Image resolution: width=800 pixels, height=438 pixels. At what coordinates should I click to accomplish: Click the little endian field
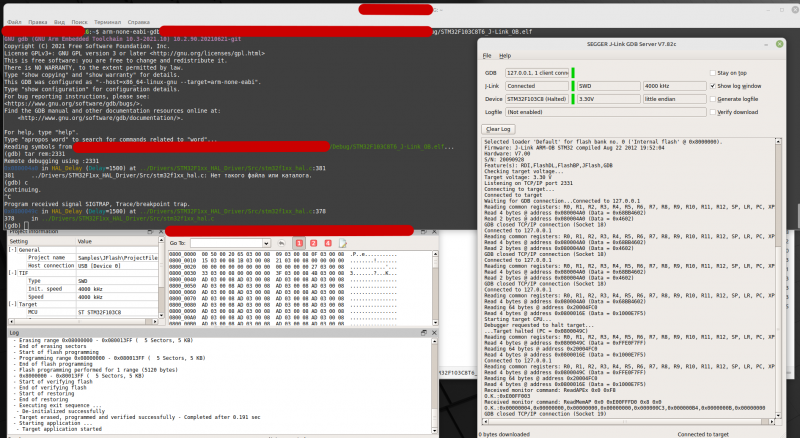pos(674,99)
